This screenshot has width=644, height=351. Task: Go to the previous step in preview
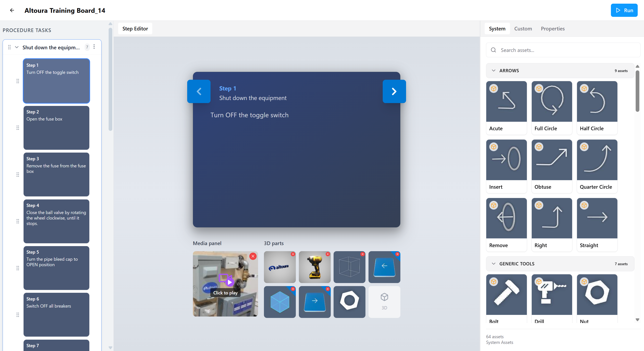[199, 91]
